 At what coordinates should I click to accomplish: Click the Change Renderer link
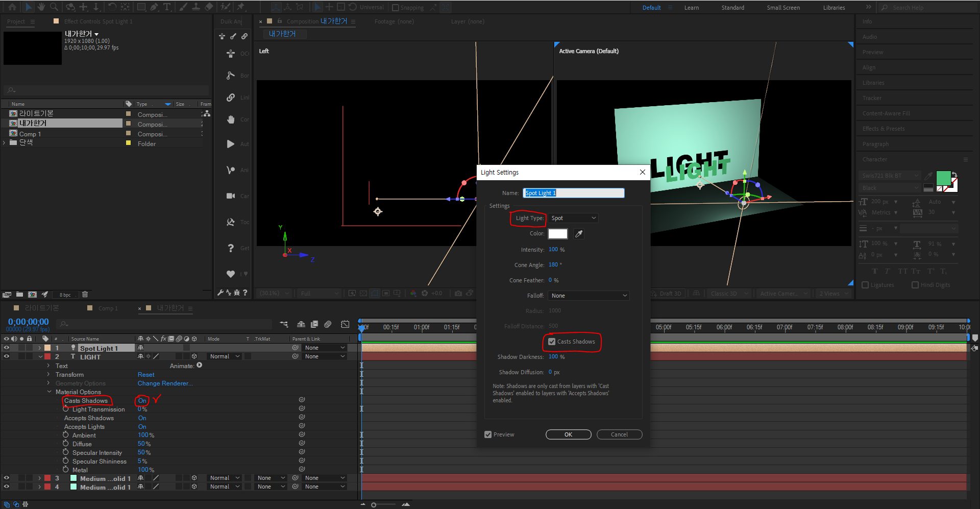pos(165,383)
